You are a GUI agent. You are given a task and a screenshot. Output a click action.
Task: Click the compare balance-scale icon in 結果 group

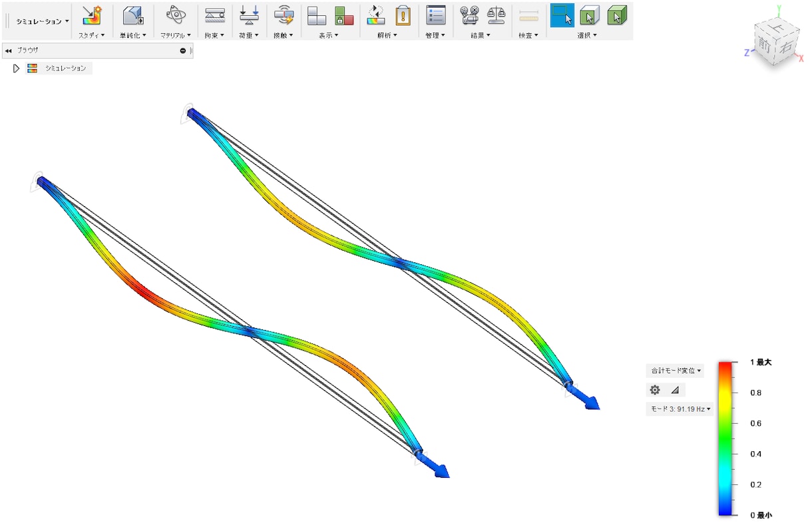(496, 15)
